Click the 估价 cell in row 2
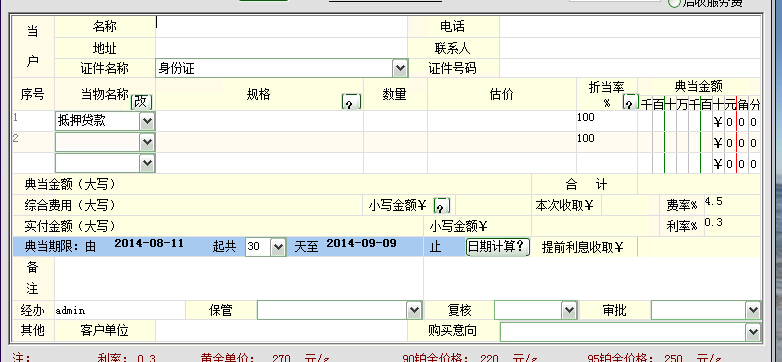This screenshot has width=782, height=362. [502, 143]
